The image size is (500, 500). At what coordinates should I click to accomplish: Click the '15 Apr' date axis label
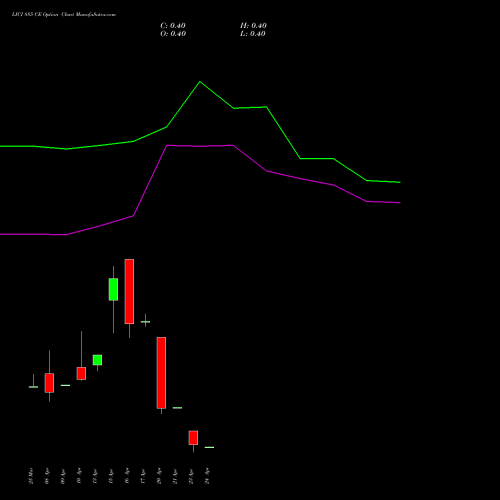tap(111, 476)
